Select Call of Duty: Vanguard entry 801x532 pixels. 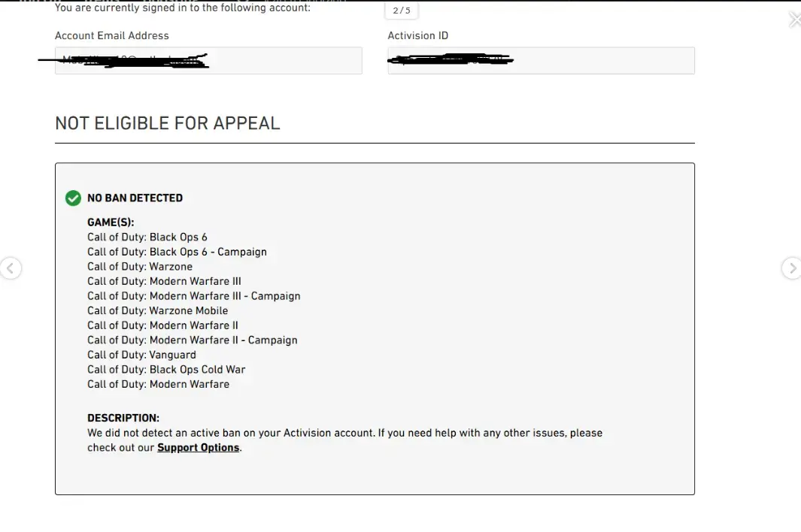point(141,355)
